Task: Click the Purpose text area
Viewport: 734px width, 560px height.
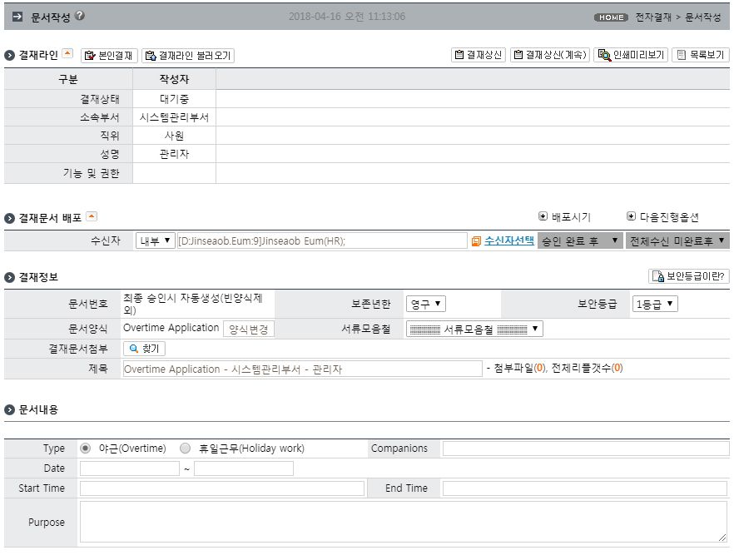Action: (403, 522)
